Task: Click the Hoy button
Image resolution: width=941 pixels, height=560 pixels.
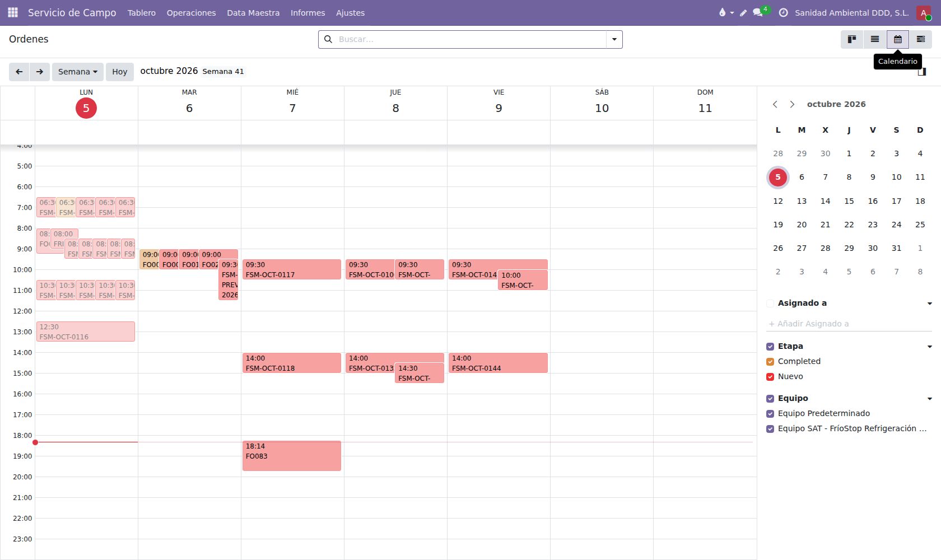Action: click(120, 72)
